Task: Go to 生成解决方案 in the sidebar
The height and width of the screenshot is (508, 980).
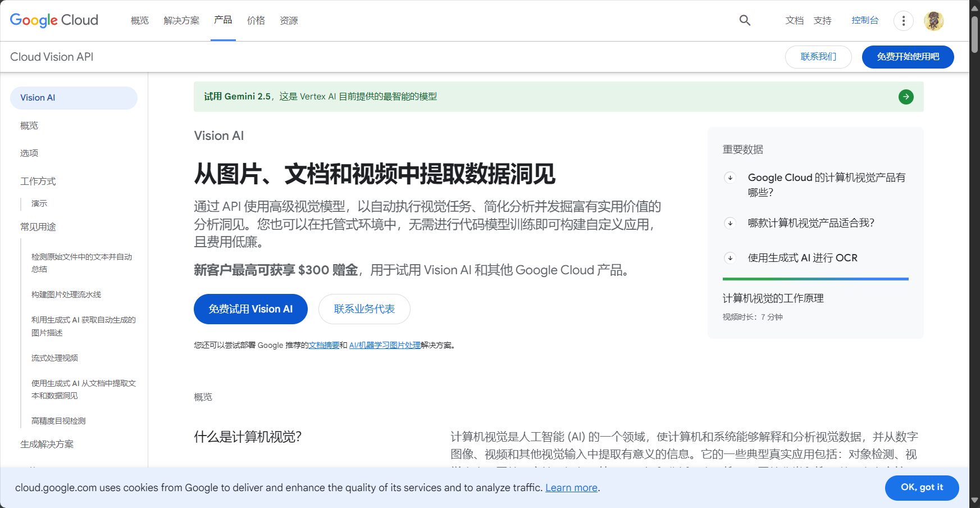Action: tap(47, 444)
